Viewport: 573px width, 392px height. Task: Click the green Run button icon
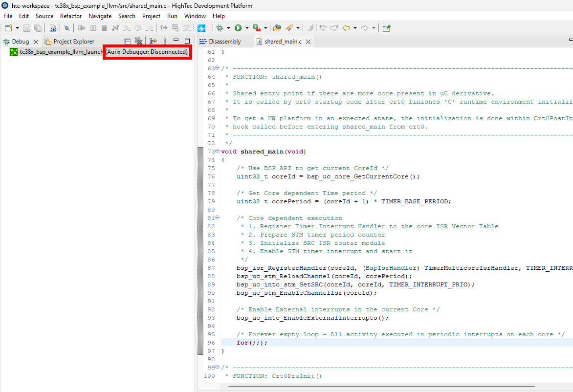(x=238, y=28)
